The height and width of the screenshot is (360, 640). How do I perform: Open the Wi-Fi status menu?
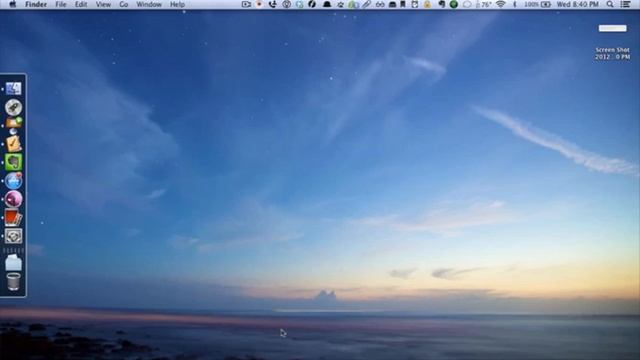pos(501,4)
